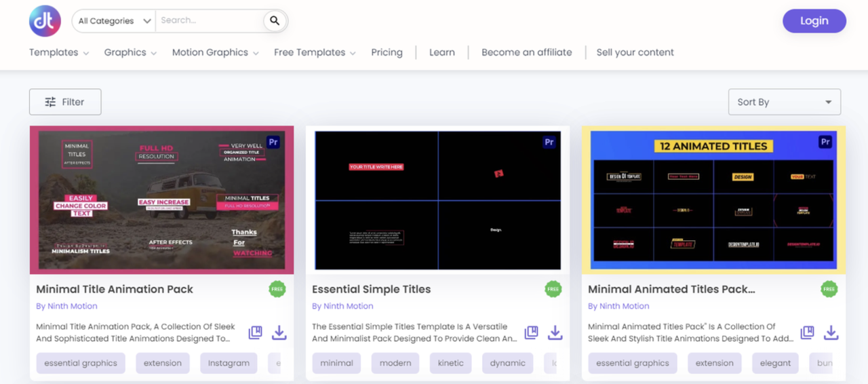Click description starting 'The Essential Simple Titles Template'
The image size is (868, 384).
coord(414,332)
